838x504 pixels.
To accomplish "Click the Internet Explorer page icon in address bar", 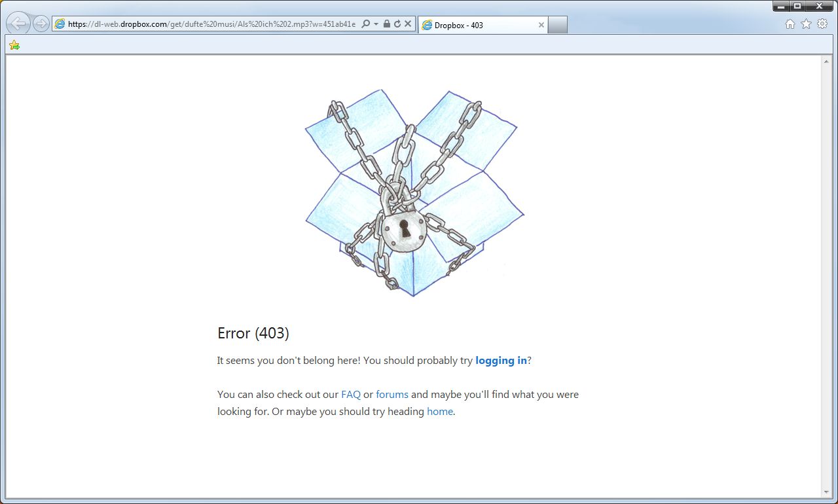I will pos(60,24).
